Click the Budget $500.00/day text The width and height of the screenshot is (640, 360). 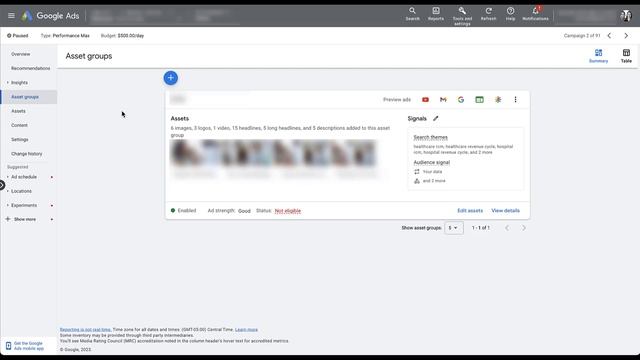coord(122,36)
